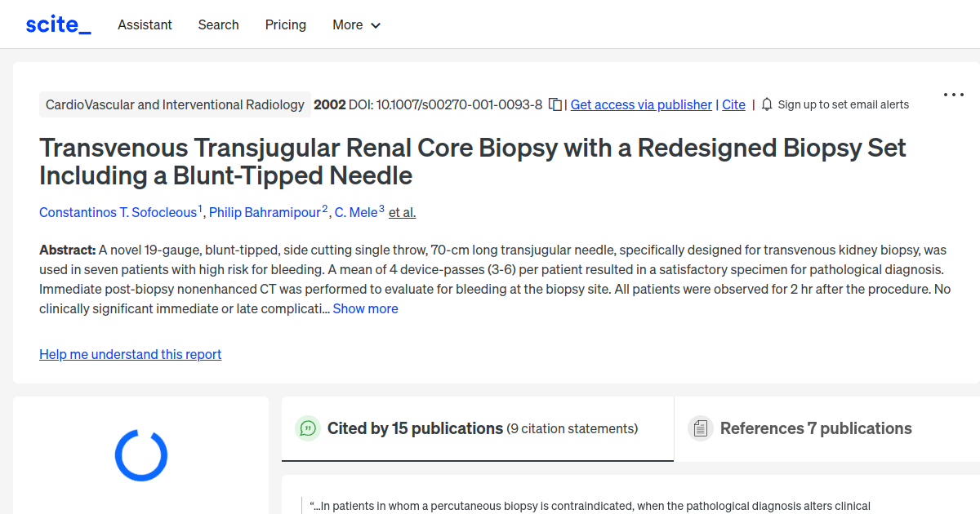Expand the abstract with Show more
980x514 pixels.
point(365,308)
